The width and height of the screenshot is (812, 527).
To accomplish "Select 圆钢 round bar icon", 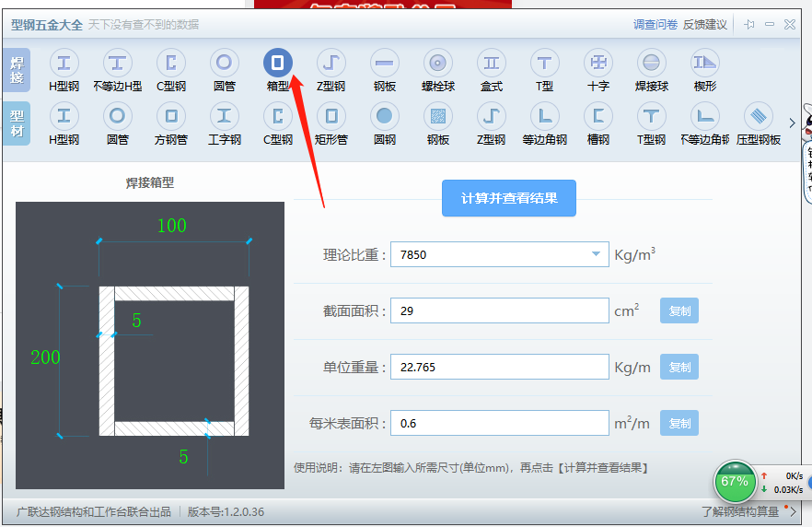I will pos(385,116).
